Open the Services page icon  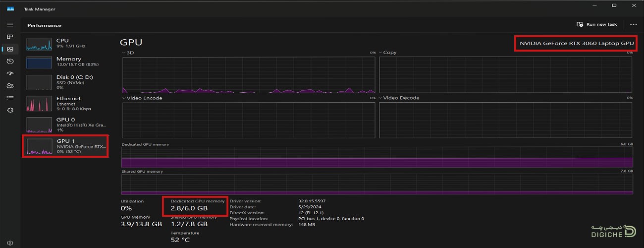click(x=10, y=110)
